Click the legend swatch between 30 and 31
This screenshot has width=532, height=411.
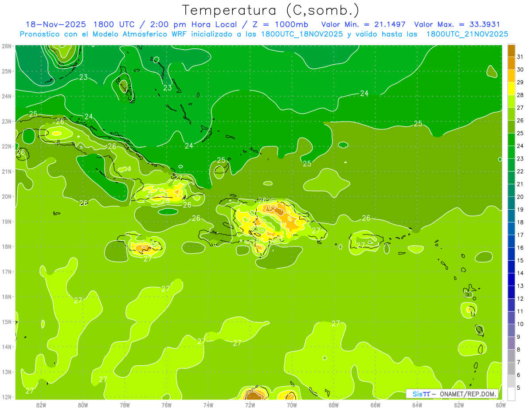click(512, 63)
